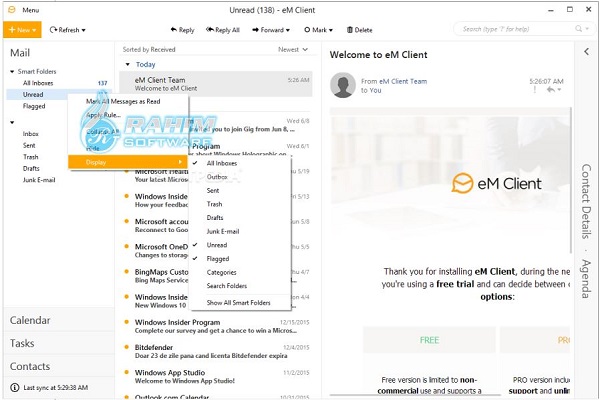Click the Sorted by Received header
Viewport: 600px width, 400px height.
coord(149,49)
